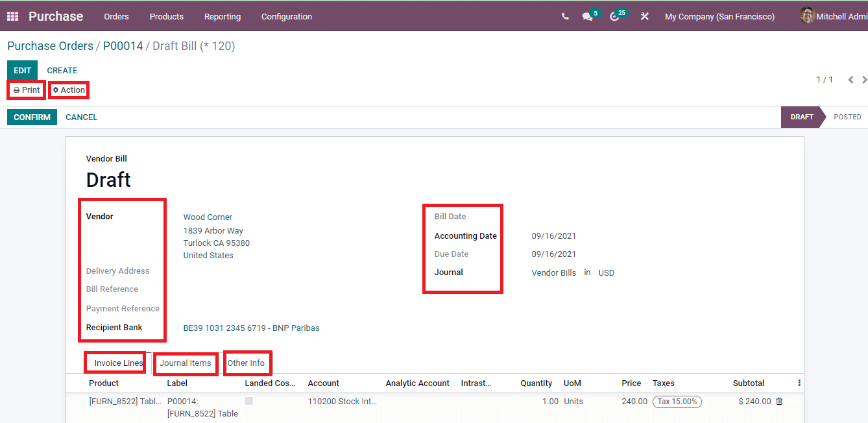Sort by Analytic Account column header
This screenshot has width=868, height=423.
(x=418, y=383)
